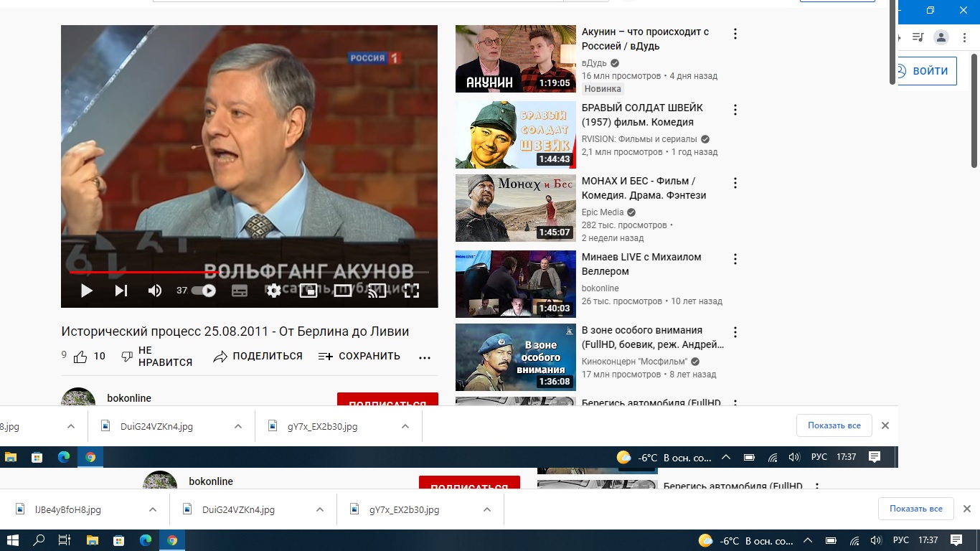Share the video via ПОДЕЛИТЬСЯ
980x551 pixels.
pos(258,357)
